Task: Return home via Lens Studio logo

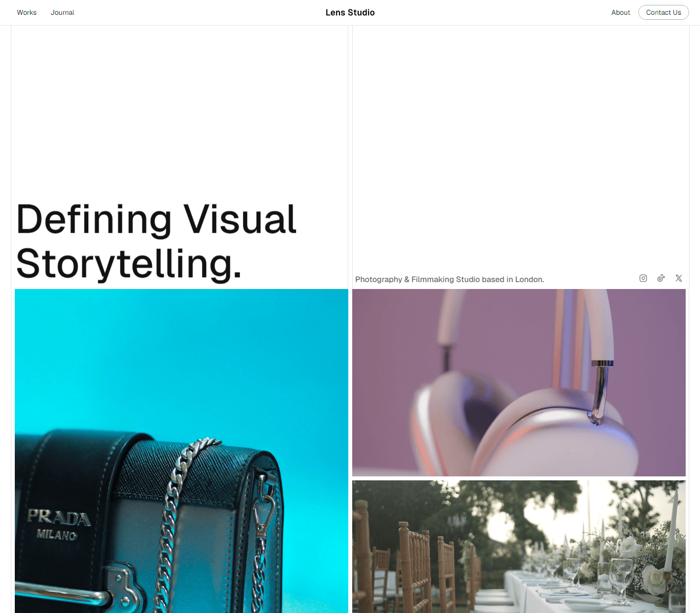Action: coord(350,12)
